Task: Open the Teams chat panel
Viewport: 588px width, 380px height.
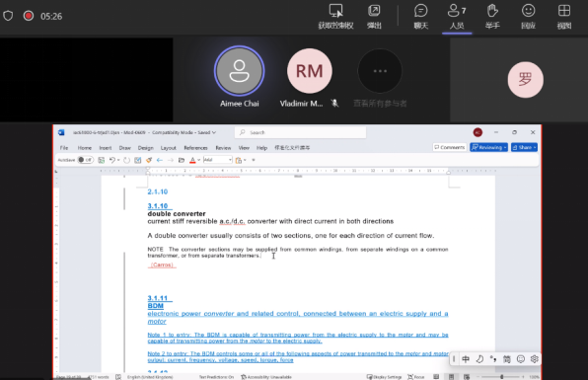Action: pos(420,16)
